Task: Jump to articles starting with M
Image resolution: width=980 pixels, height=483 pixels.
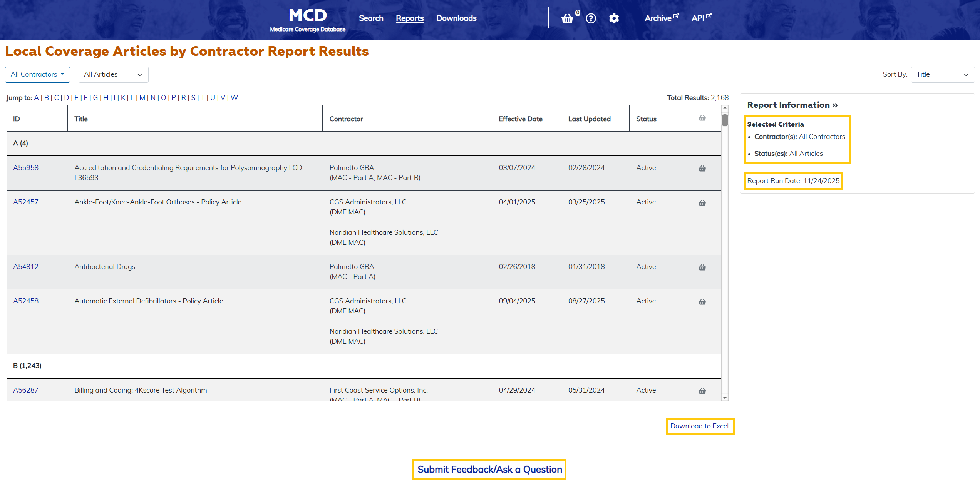Action: point(142,97)
